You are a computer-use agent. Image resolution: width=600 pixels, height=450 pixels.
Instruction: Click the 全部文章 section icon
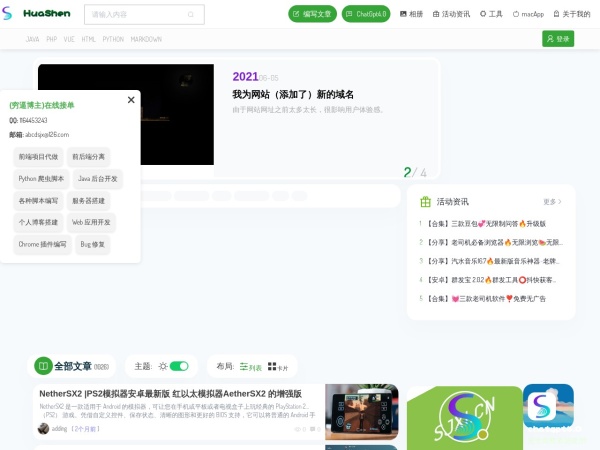[43, 366]
